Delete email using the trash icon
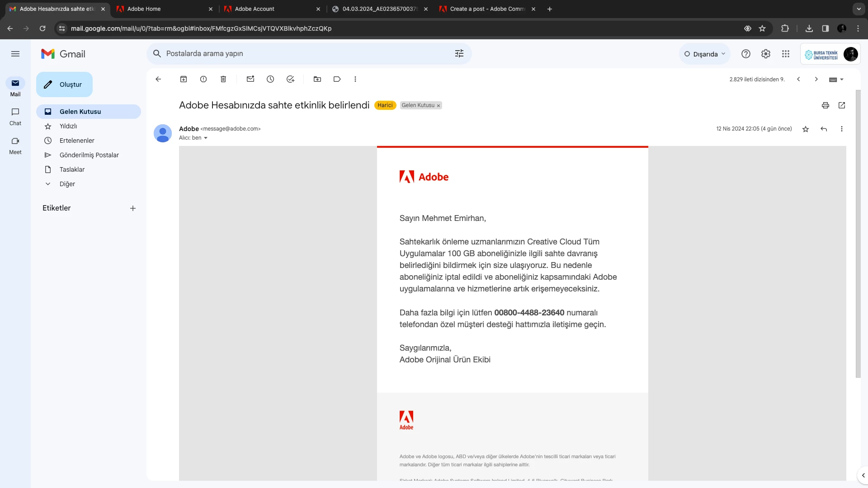The image size is (868, 488). tap(223, 79)
